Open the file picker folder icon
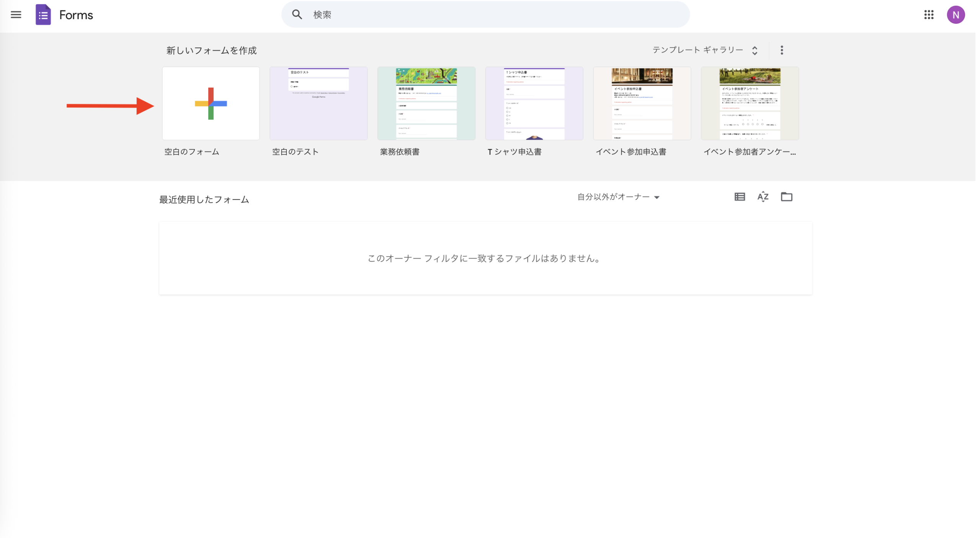Screen dimensions: 980x538 pos(787,196)
